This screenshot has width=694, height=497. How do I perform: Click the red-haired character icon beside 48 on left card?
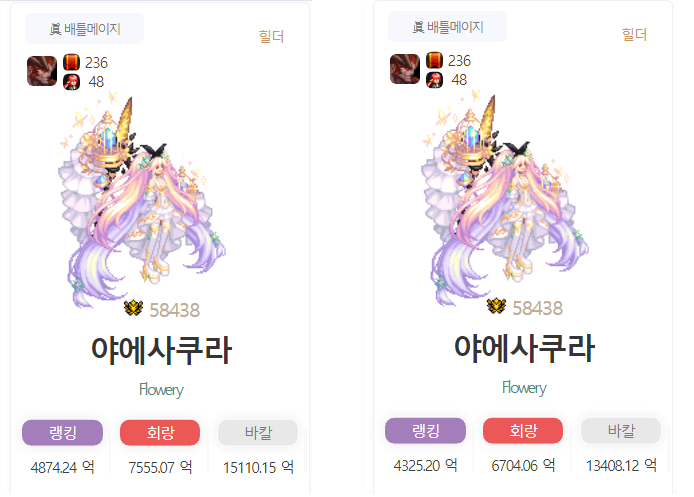pyautogui.click(x=72, y=82)
